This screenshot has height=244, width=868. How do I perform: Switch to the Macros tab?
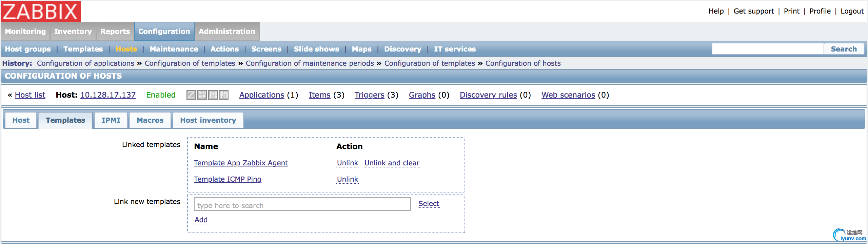point(150,120)
